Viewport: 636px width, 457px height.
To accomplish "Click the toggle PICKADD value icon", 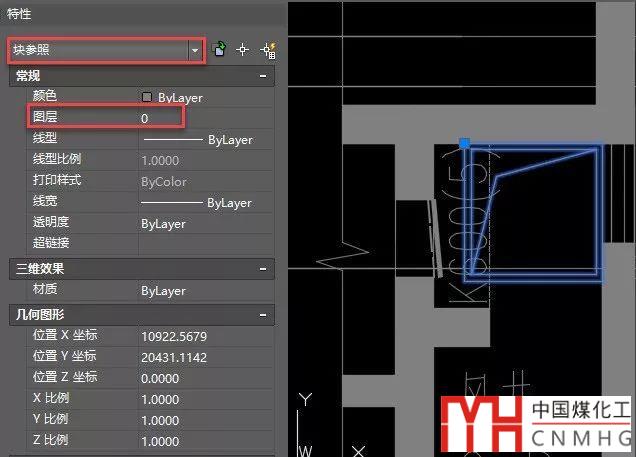I will [220, 49].
